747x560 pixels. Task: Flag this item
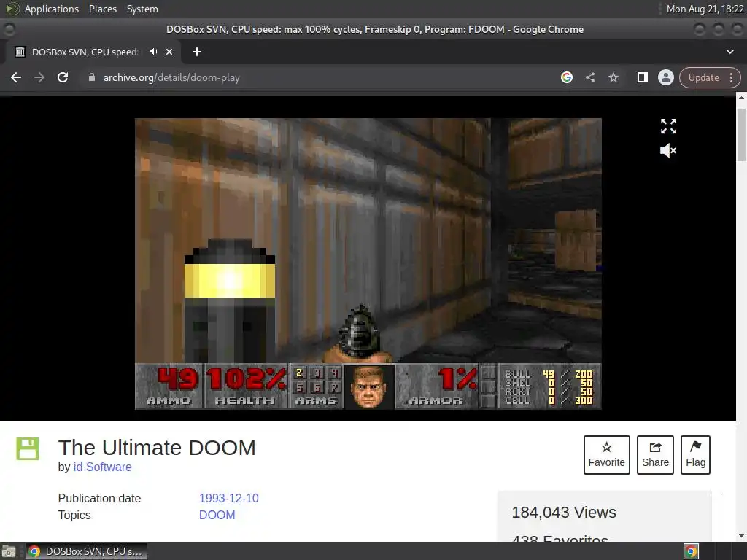point(695,455)
